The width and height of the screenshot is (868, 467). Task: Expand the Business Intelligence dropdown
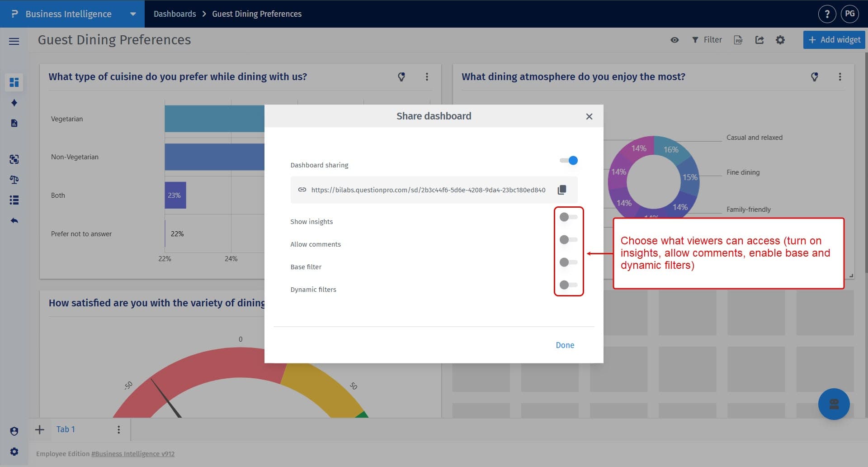point(133,14)
